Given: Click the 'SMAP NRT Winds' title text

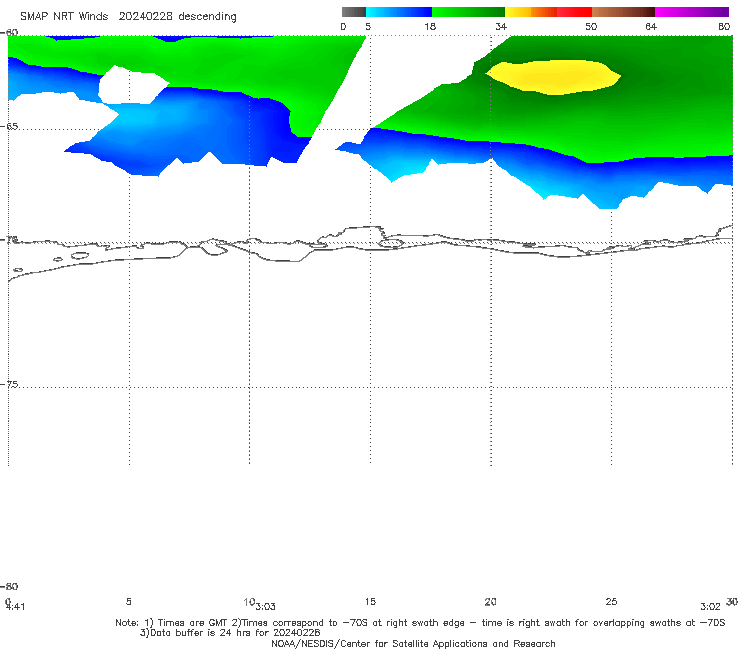Looking at the screenshot, I should pos(64,16).
